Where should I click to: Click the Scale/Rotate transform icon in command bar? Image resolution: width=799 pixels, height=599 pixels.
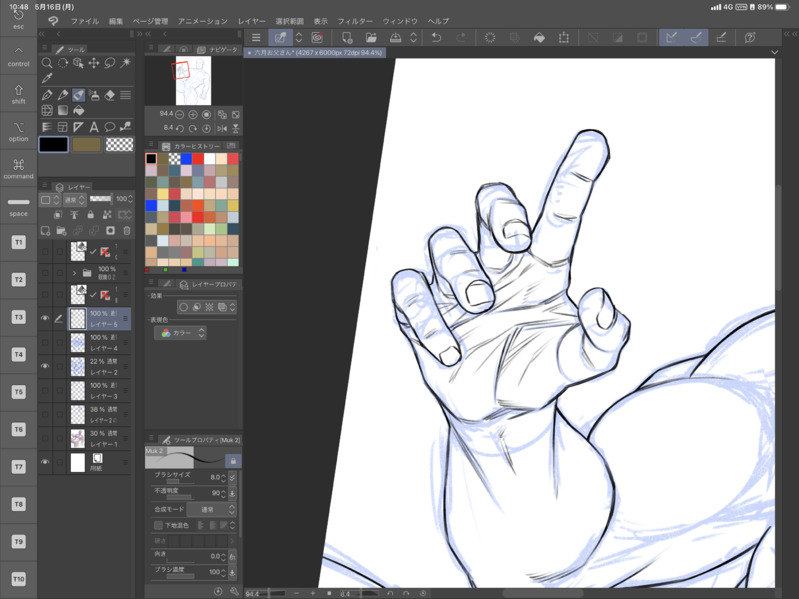coord(564,37)
